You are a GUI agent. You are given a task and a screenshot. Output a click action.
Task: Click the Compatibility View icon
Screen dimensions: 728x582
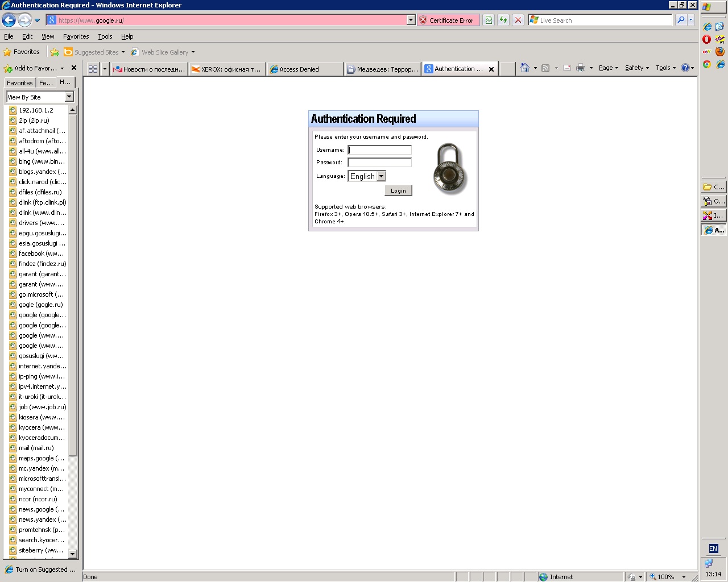click(489, 20)
